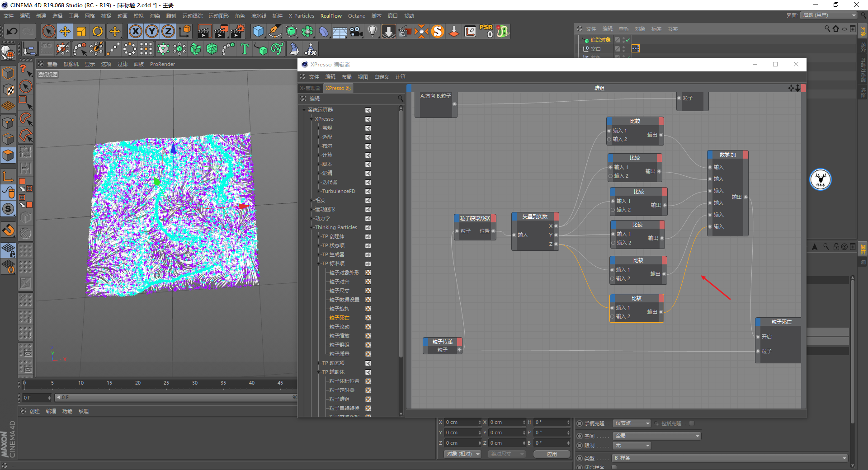Open the 空间 全局 dropdown
The height and width of the screenshot is (470, 868).
(657, 436)
